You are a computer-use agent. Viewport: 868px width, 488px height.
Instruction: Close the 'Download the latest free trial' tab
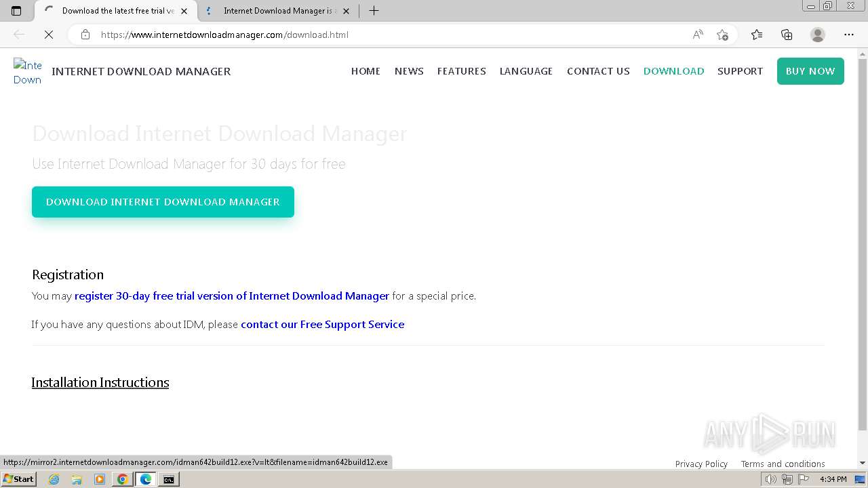(184, 11)
